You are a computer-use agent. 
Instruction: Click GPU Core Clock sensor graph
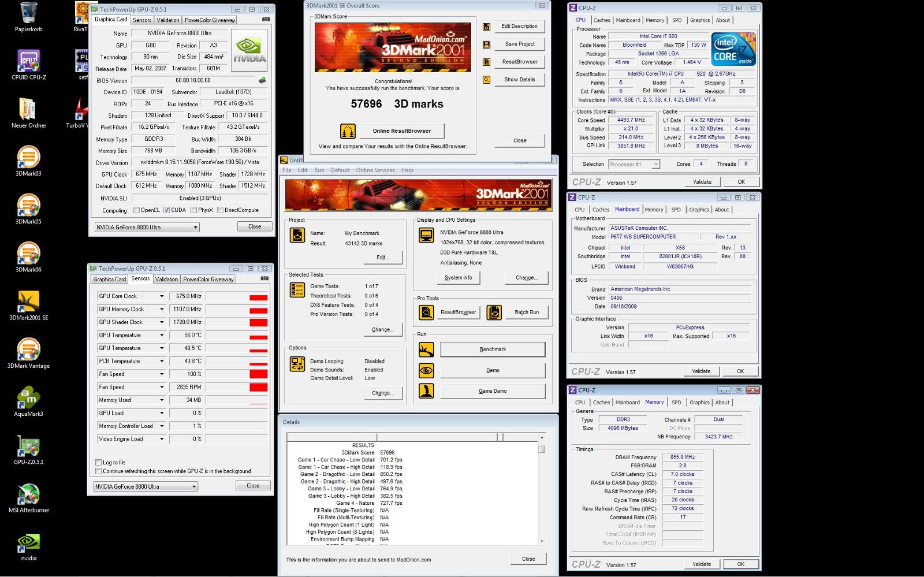pyautogui.click(x=237, y=296)
